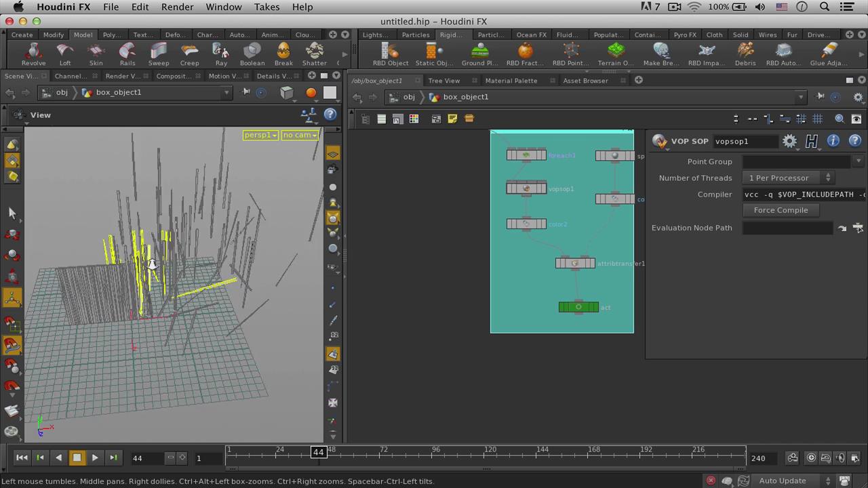Activate the Creep shelf tool

189,54
